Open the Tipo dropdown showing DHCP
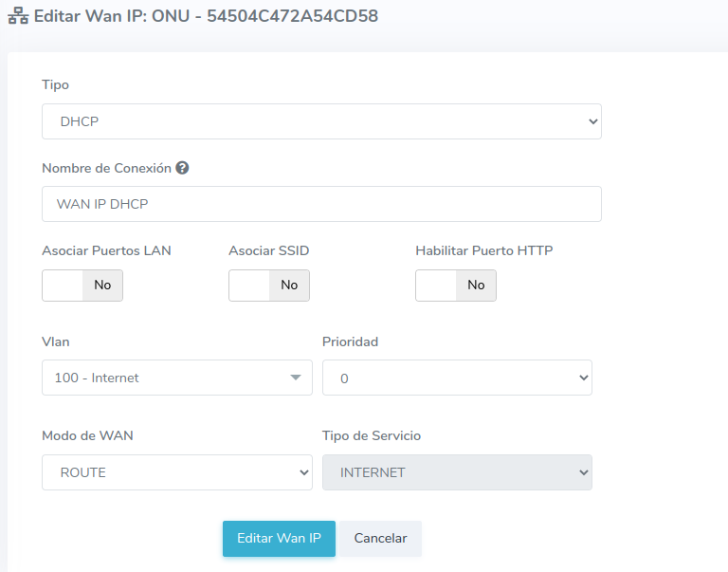Viewport: 728px width, 572px height. point(321,121)
